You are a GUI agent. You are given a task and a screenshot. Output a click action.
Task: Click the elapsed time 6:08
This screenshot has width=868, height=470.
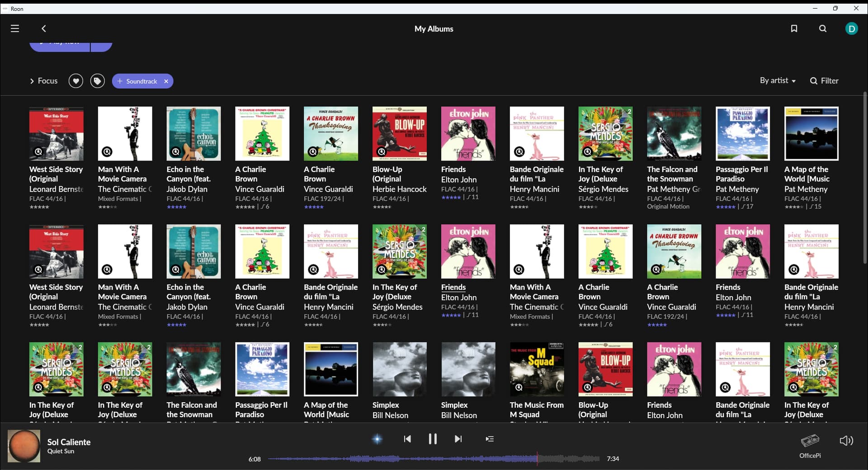[x=255, y=459]
